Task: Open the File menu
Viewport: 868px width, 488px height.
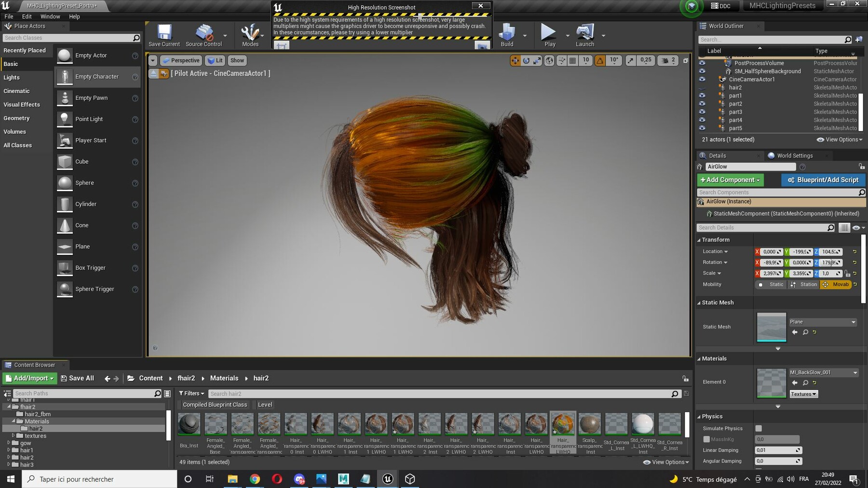Action: (x=9, y=16)
